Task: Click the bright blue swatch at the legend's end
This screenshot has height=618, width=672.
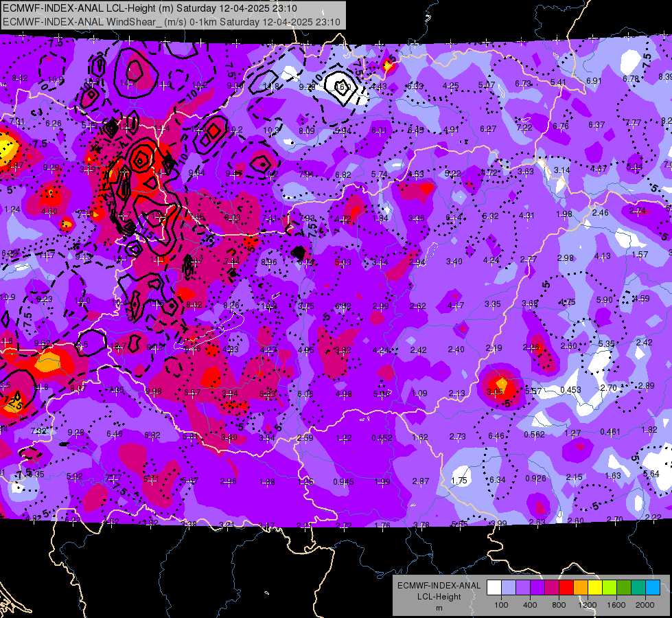Action: (x=653, y=588)
